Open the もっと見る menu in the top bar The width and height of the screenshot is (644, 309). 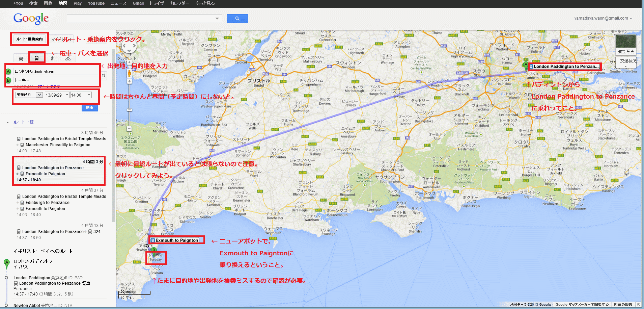tap(207, 3)
